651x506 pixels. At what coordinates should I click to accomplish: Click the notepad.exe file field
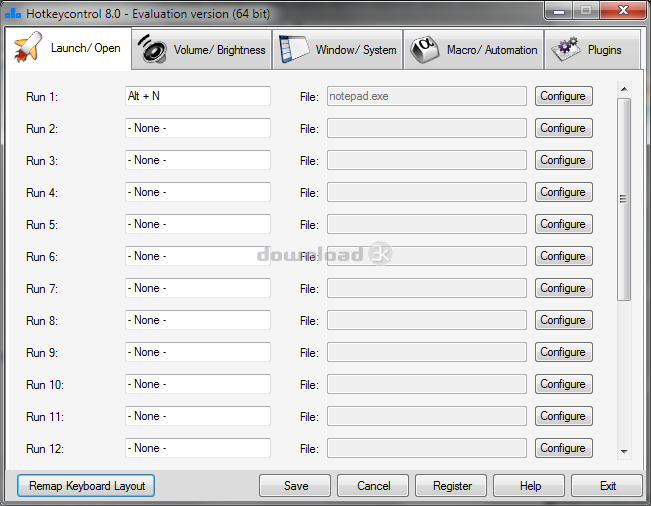(x=427, y=96)
